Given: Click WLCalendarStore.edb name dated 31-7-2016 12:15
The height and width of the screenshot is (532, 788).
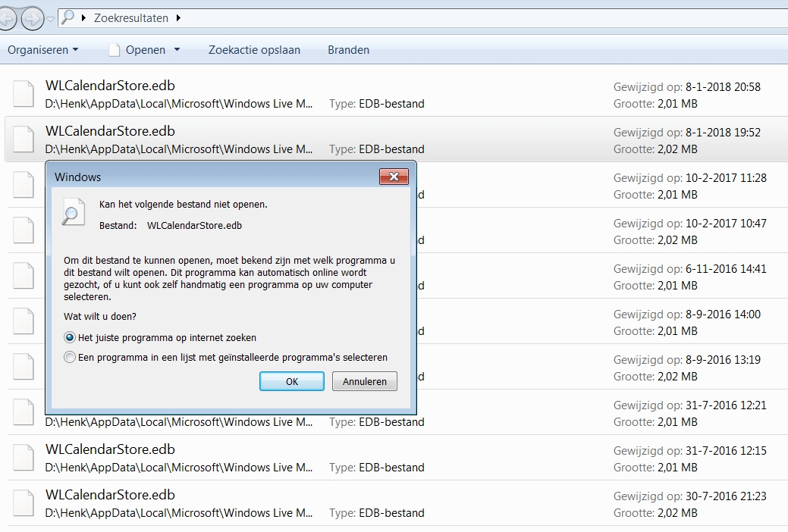Looking at the screenshot, I should click(x=110, y=449).
